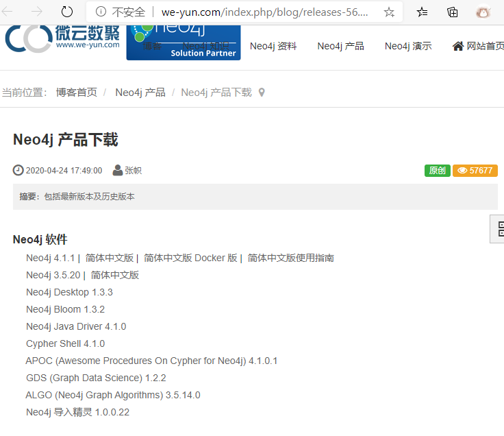Click the QR code side button

coord(499,229)
